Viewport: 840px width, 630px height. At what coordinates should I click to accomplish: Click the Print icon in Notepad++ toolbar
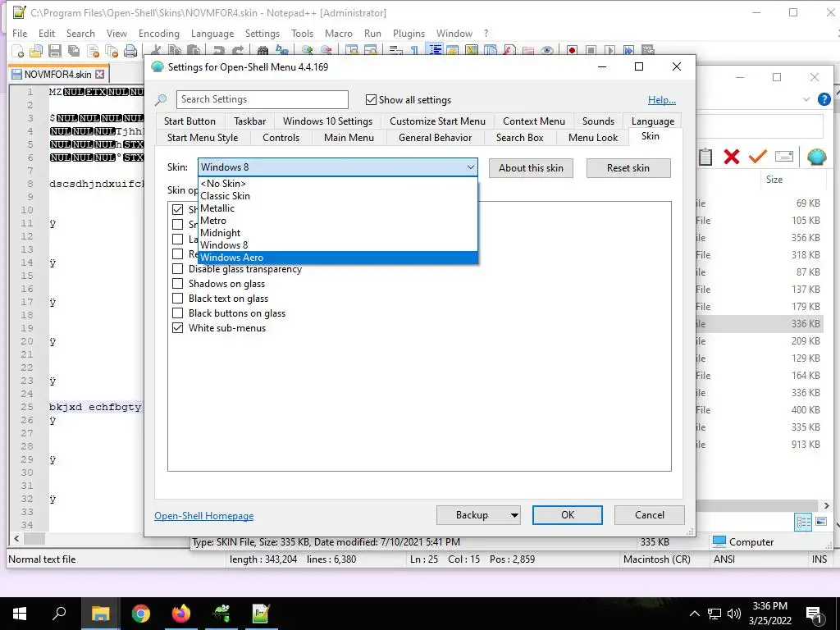[x=130, y=51]
